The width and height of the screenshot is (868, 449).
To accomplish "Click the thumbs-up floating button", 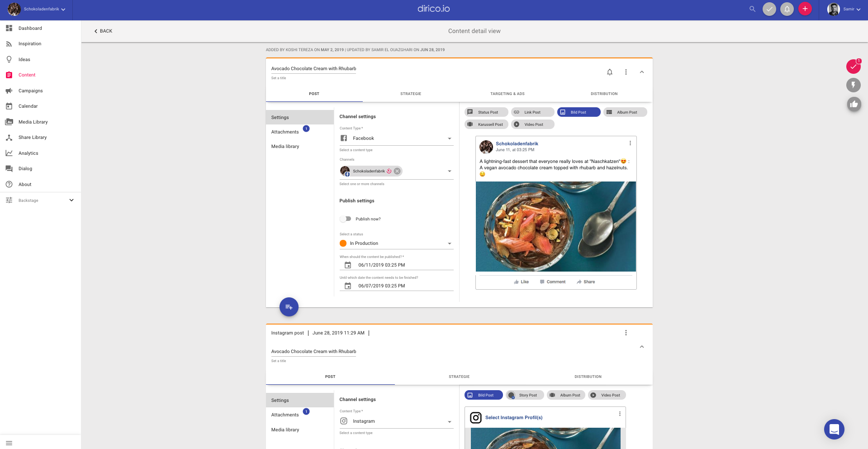I will pyautogui.click(x=854, y=105).
